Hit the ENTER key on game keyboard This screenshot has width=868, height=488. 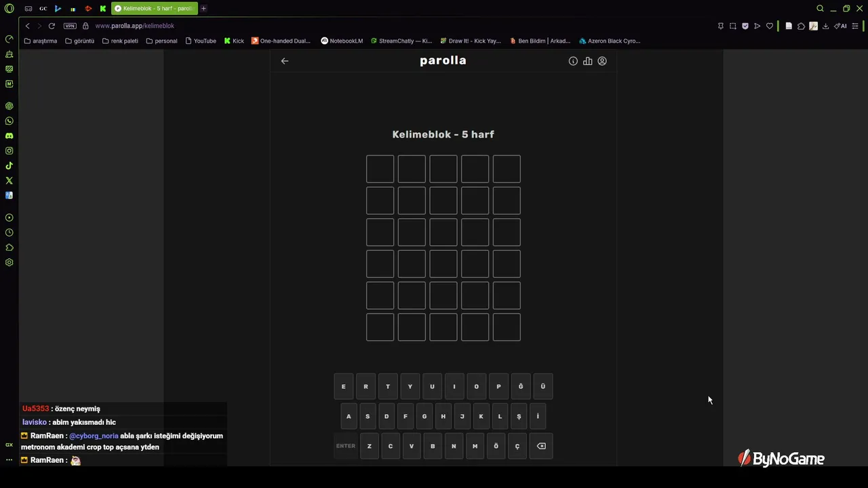click(346, 446)
